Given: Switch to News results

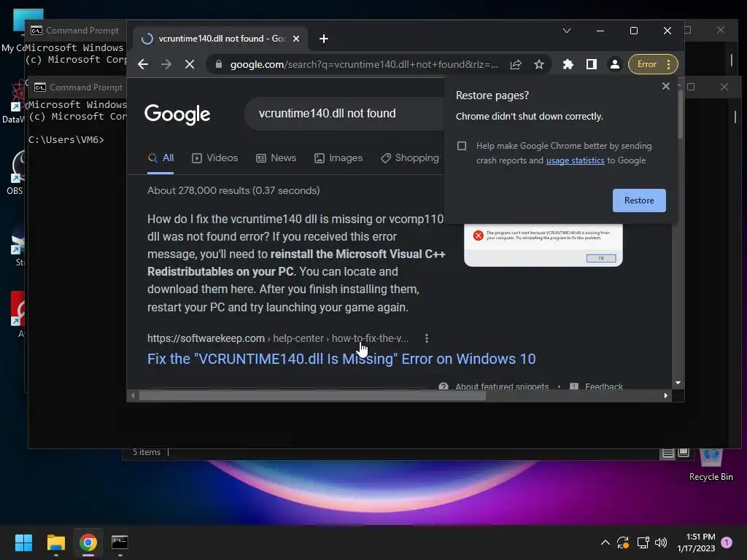Looking at the screenshot, I should click(x=276, y=158).
